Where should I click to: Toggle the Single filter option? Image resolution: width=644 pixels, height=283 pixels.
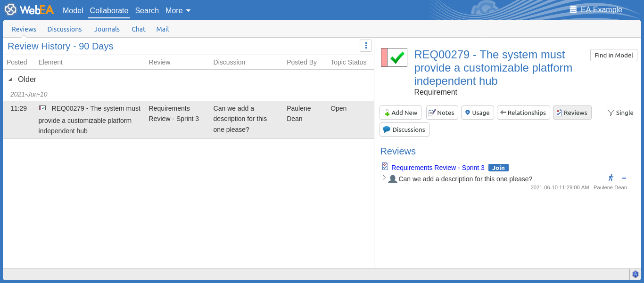620,113
